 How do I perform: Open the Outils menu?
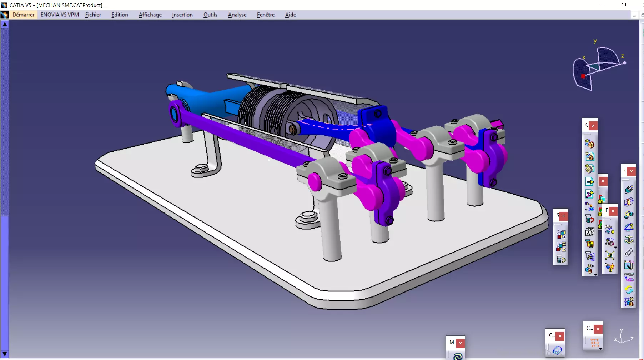point(210,15)
